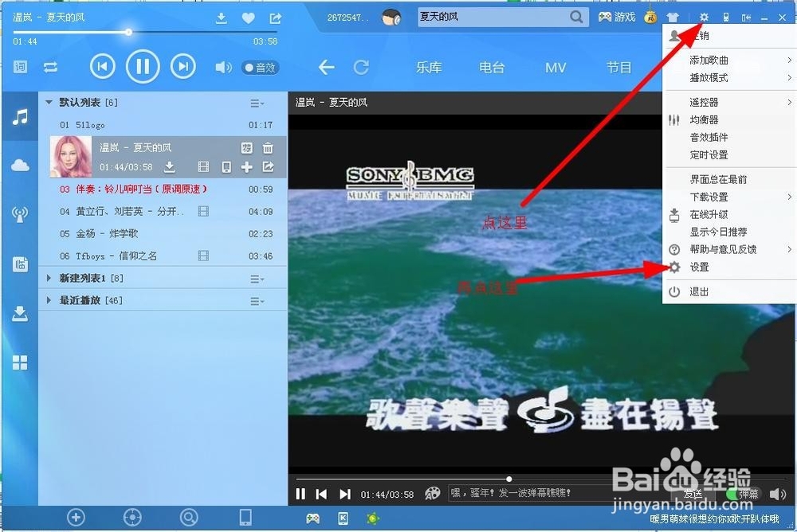This screenshot has width=797, height=532.
Task: Open the 播放模式 submenu arrow
Action: 791,78
